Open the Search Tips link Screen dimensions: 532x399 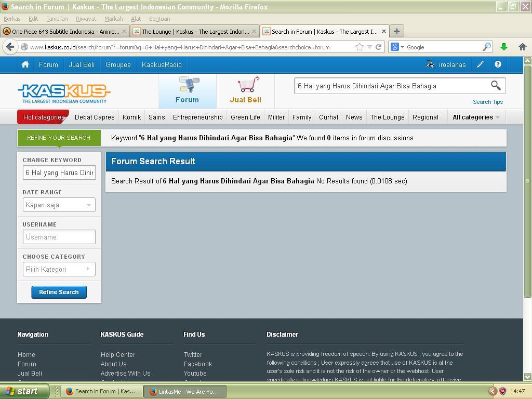point(487,102)
